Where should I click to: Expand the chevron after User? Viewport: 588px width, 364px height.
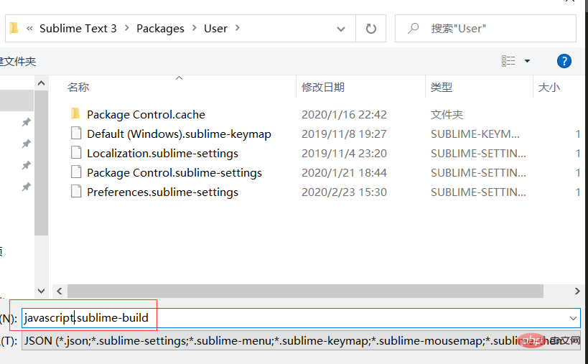[x=238, y=28]
